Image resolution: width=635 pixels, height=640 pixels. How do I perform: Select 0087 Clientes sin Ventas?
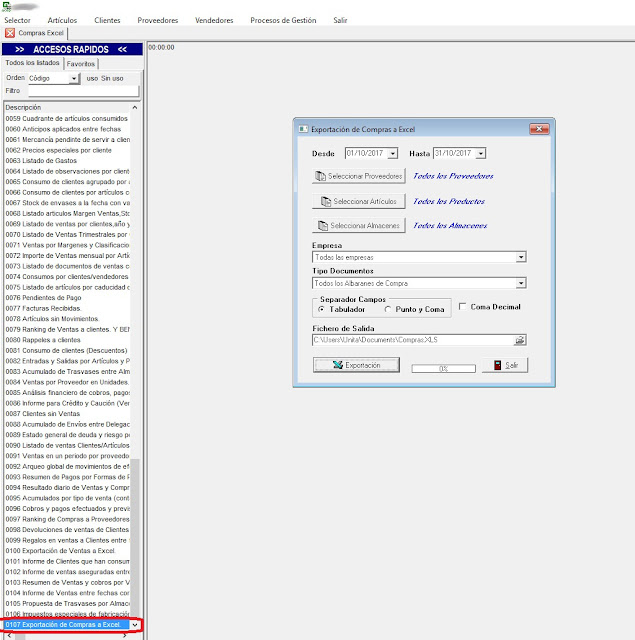click(x=67, y=414)
